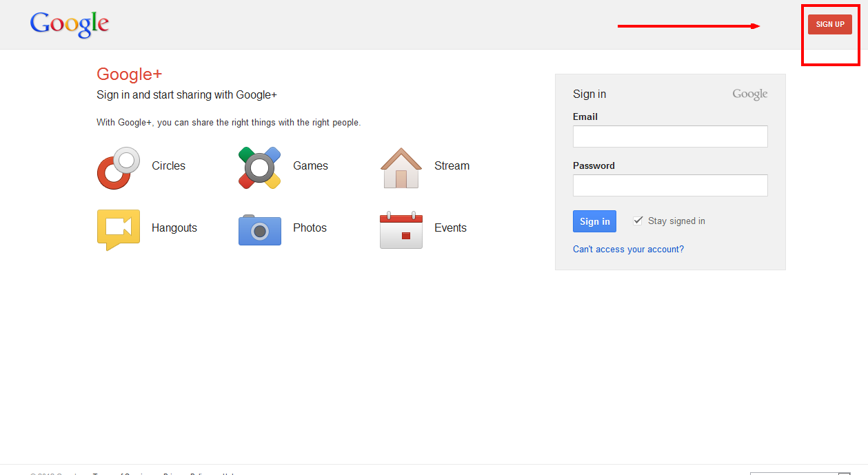Click the 'Sign in' heading in the login box
Screen dimensions: 868x475
click(589, 94)
